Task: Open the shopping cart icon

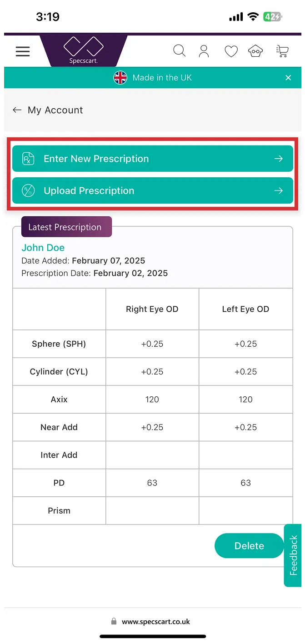Action: point(282,51)
